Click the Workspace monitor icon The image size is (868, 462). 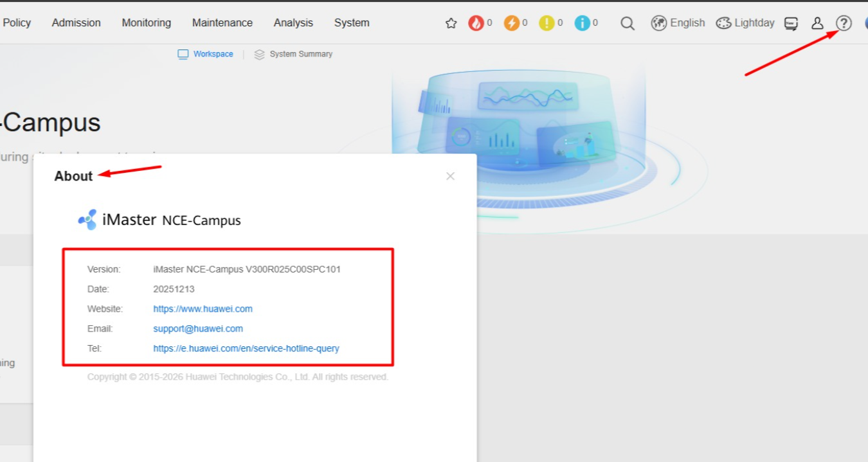click(x=183, y=54)
